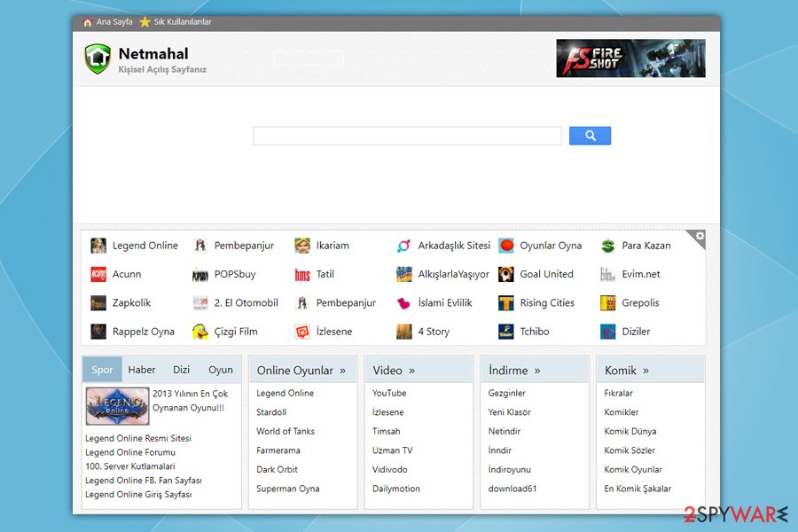Click the Oyunlar Oyna red ball icon
798x532 pixels.
pos(506,246)
